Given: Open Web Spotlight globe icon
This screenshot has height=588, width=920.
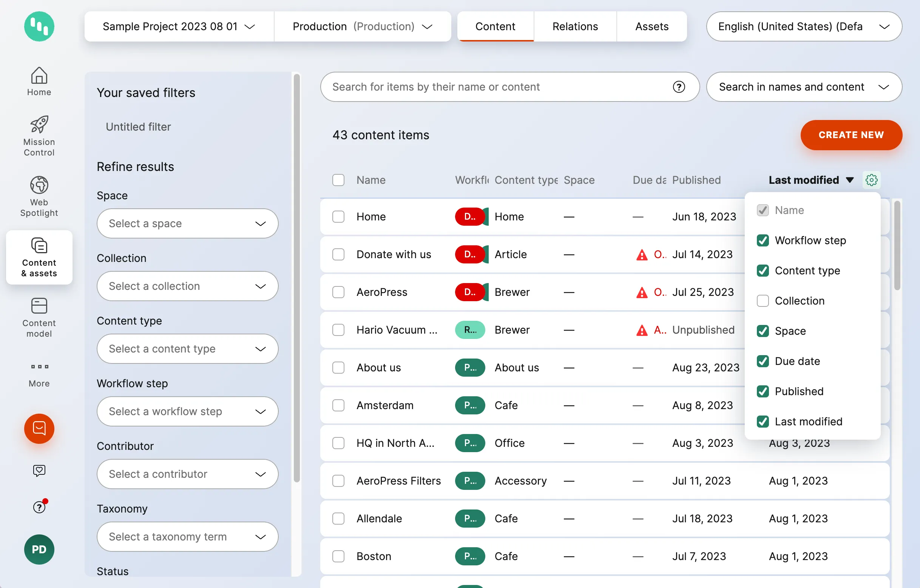Looking at the screenshot, I should pos(39,185).
